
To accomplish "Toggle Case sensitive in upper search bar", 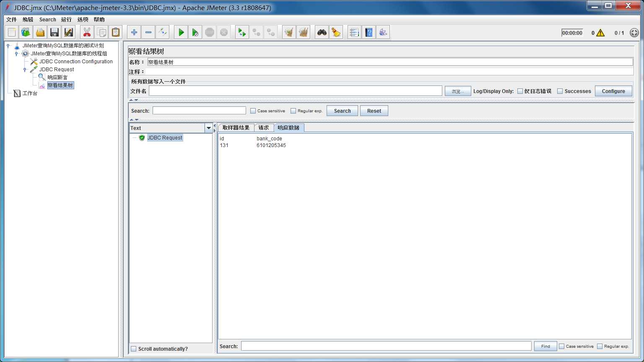I will point(253,111).
